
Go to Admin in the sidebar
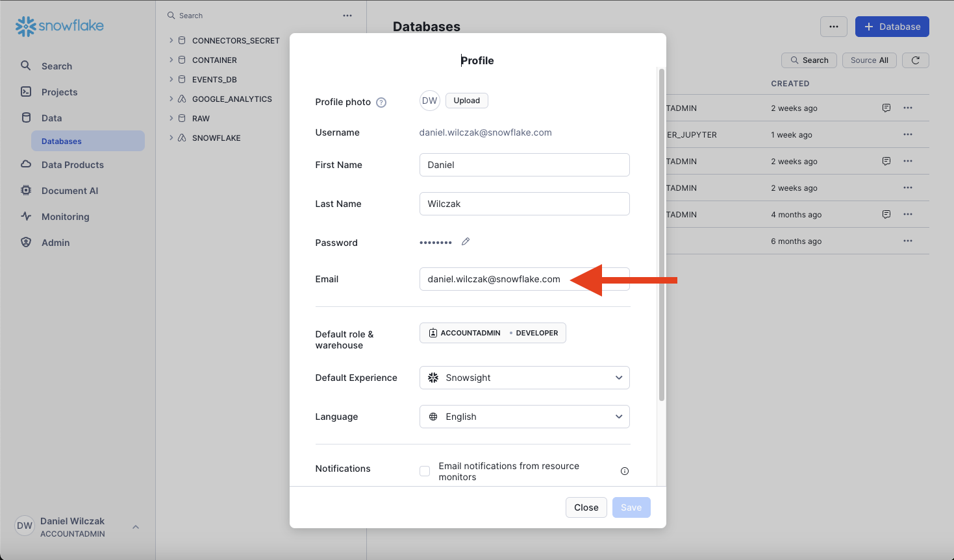(x=55, y=243)
